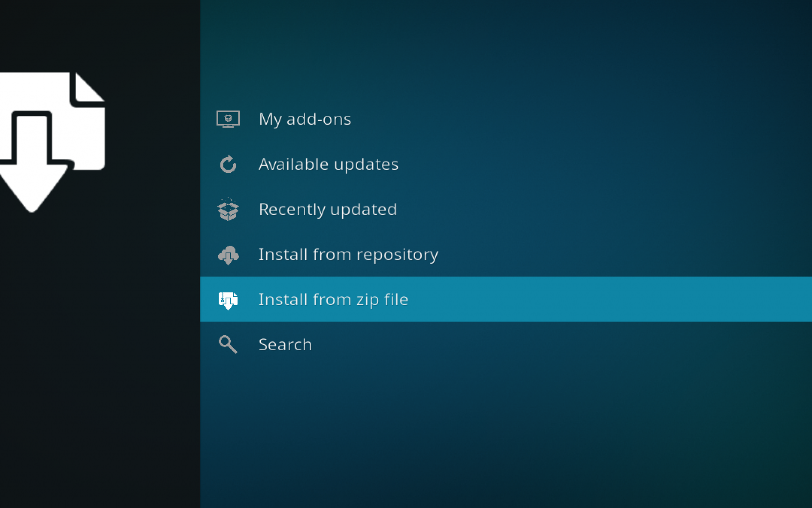The width and height of the screenshot is (812, 508).
Task: Click the highlighted teal selection bar
Action: pyautogui.click(x=595, y=300)
